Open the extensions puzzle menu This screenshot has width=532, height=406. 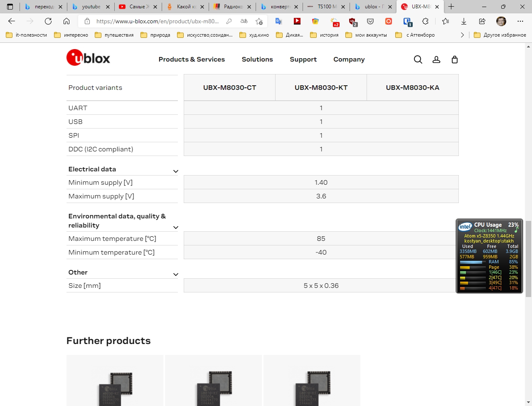click(x=425, y=21)
